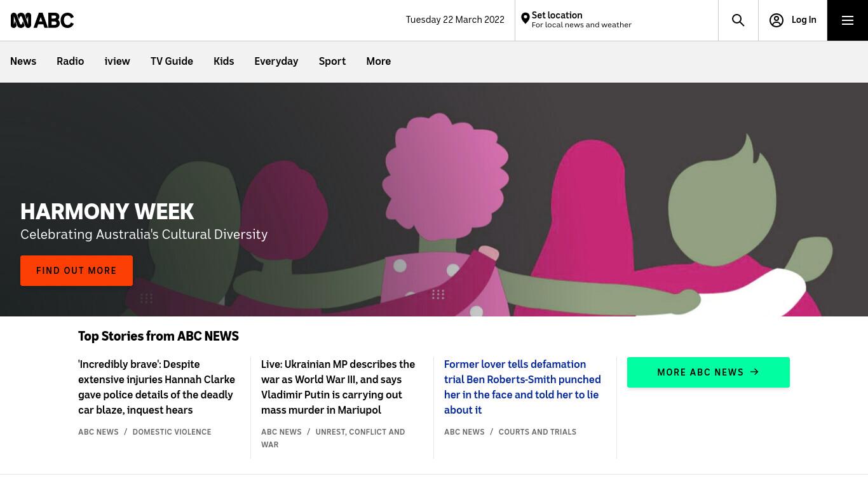This screenshot has width=868, height=488.
Task: Open search with the magnifying glass icon
Action: coord(738,20)
